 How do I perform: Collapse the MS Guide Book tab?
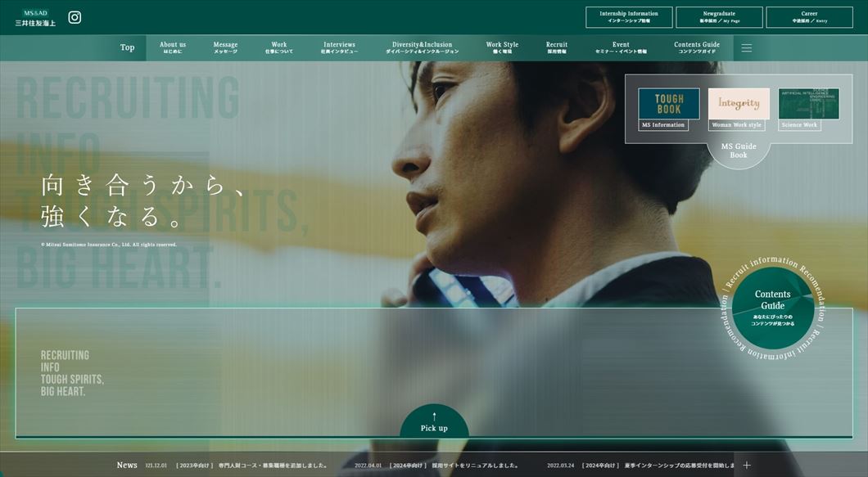[738, 151]
